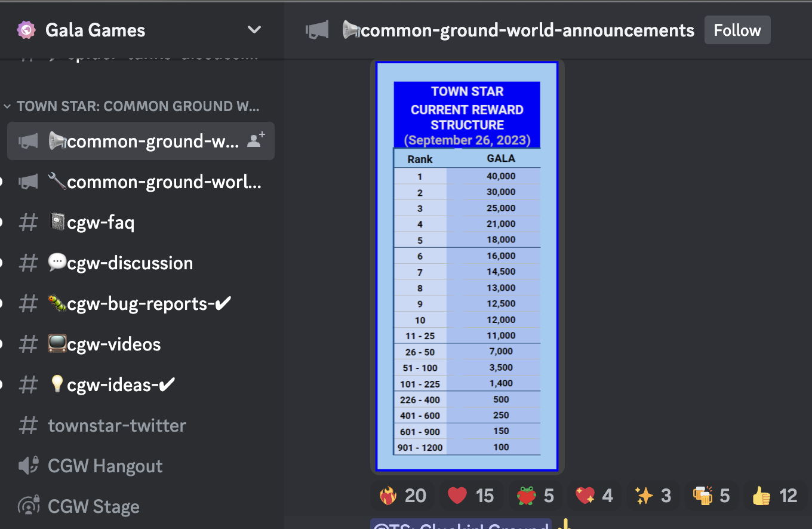812x529 pixels.
Task: Click the Gala Games server logo icon
Action: tap(26, 30)
